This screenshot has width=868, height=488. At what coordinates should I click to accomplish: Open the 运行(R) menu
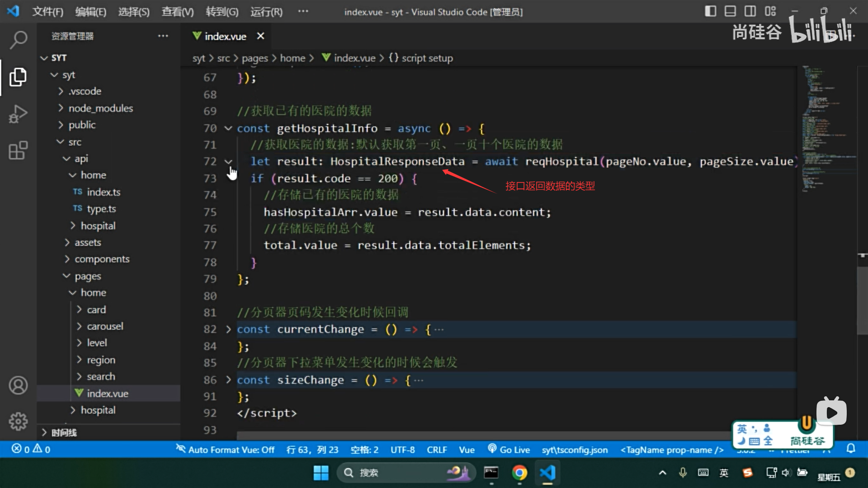[x=266, y=12]
